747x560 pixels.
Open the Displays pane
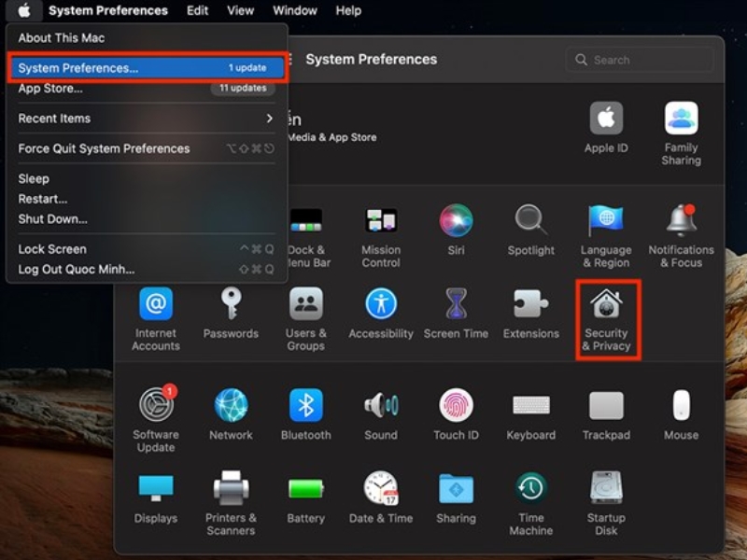[x=156, y=497]
